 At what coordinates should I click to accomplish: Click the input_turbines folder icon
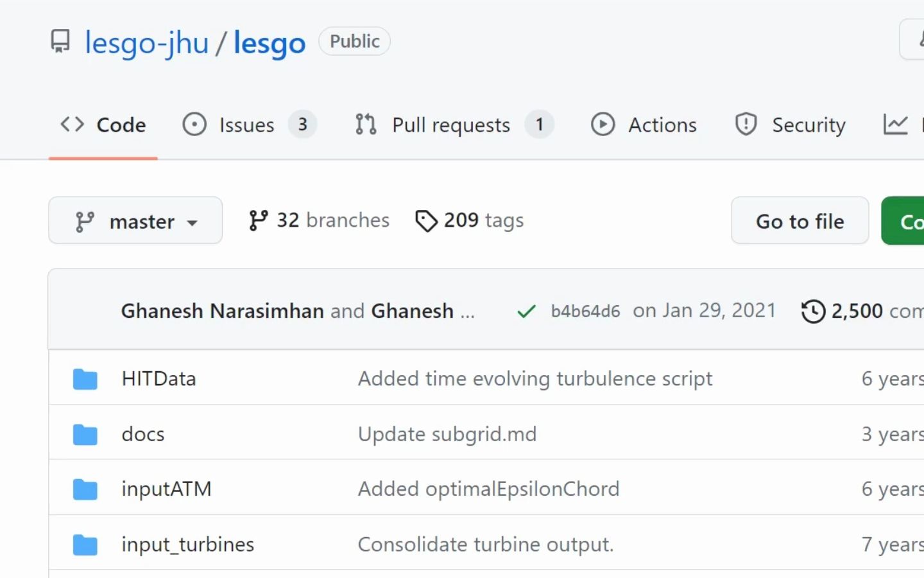(x=85, y=545)
